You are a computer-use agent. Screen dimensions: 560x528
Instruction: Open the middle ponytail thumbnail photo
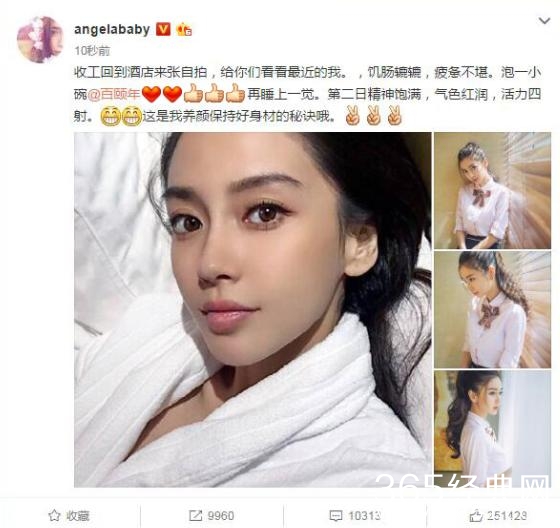492,310
